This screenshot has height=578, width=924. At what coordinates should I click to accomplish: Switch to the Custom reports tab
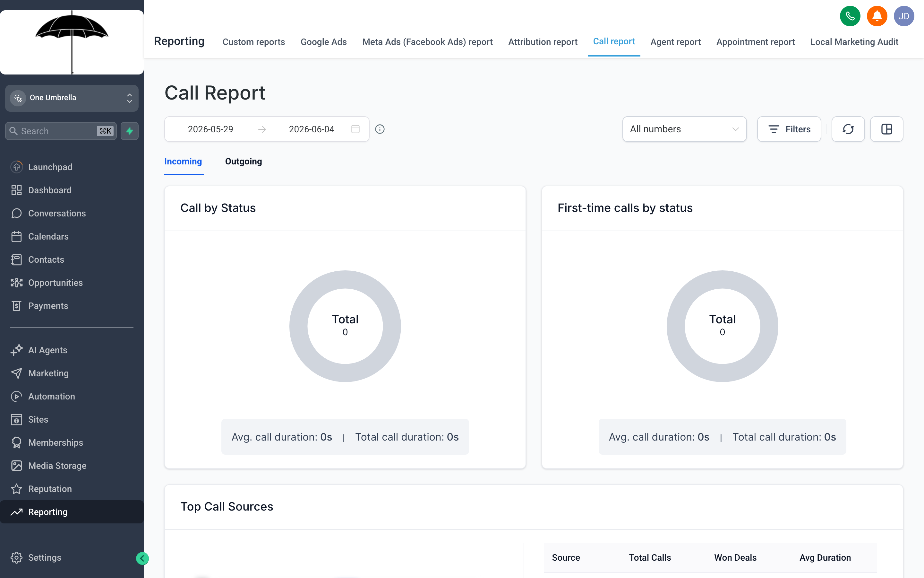[253, 42]
